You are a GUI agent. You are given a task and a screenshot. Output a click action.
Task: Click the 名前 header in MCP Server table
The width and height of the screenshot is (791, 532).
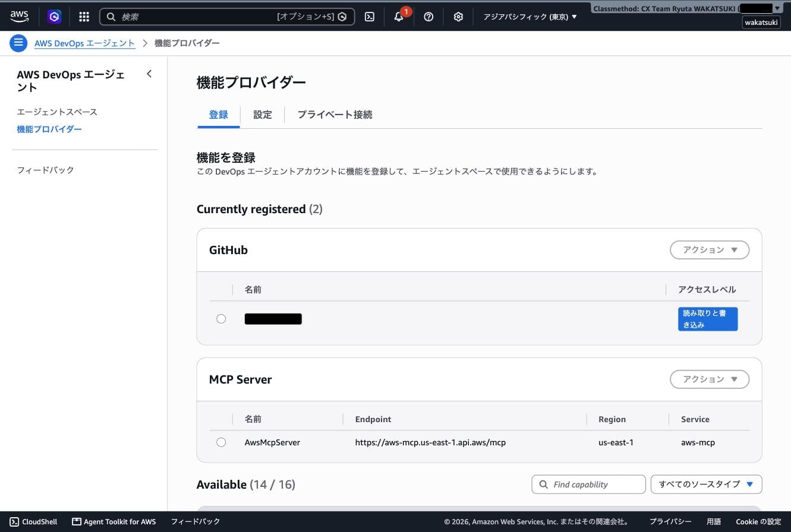tap(253, 419)
